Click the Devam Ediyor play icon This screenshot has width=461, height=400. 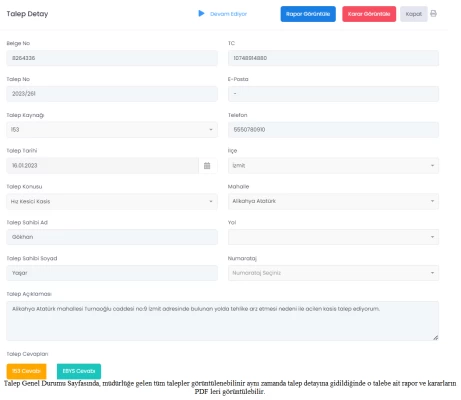[x=201, y=13]
